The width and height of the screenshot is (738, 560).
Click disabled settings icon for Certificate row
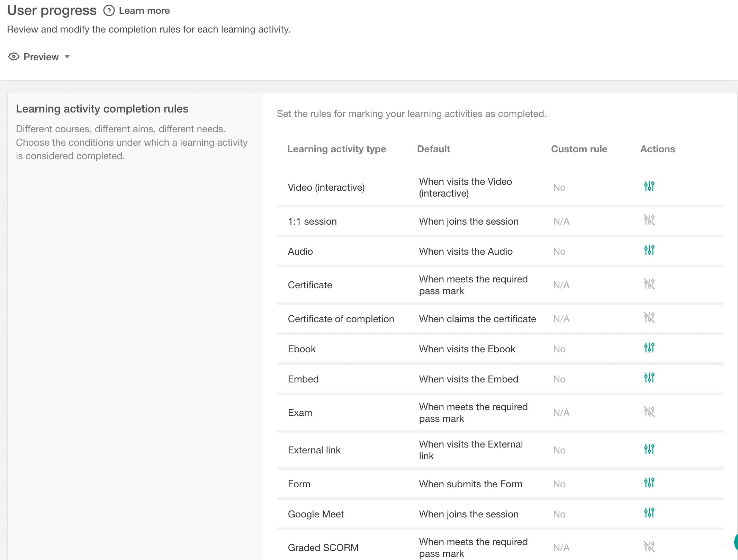pos(649,284)
